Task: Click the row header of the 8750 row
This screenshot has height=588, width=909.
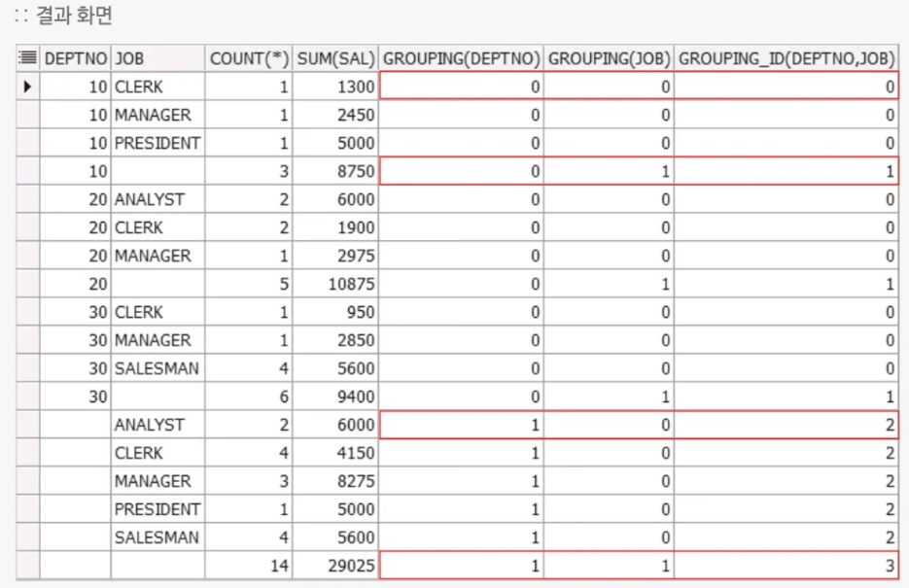Action: pos(28,171)
